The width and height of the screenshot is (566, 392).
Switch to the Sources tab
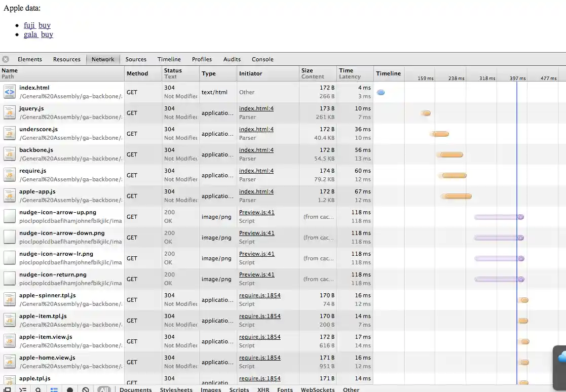136,59
